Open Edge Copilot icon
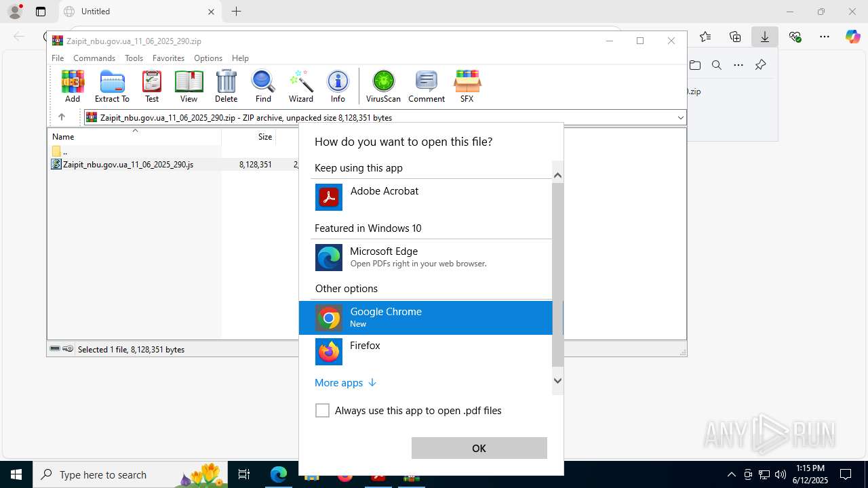Viewport: 868px width, 488px height. pyautogui.click(x=853, y=37)
